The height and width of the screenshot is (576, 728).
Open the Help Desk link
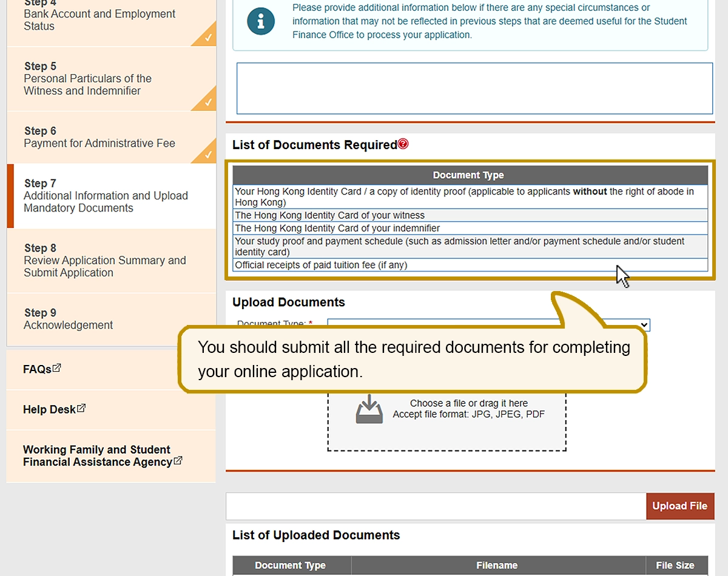49,410
